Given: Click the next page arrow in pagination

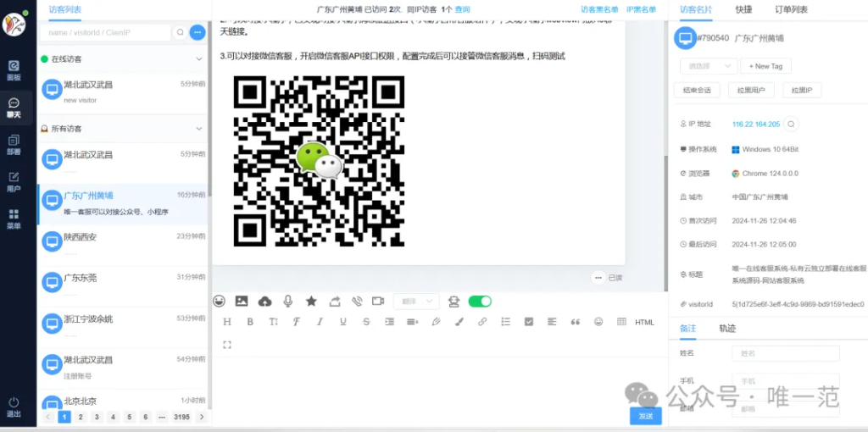Looking at the screenshot, I should tap(202, 417).
